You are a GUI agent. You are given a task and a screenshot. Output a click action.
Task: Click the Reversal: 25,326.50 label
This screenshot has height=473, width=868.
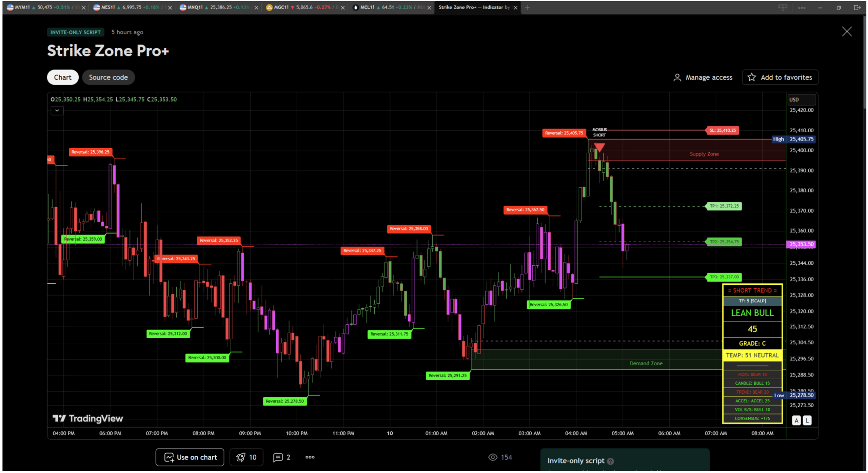click(549, 305)
